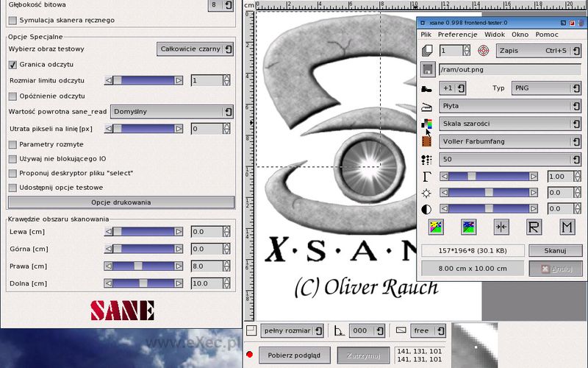588x368 pixels.
Task: Click the contrast half-circle icon
Action: tap(427, 209)
